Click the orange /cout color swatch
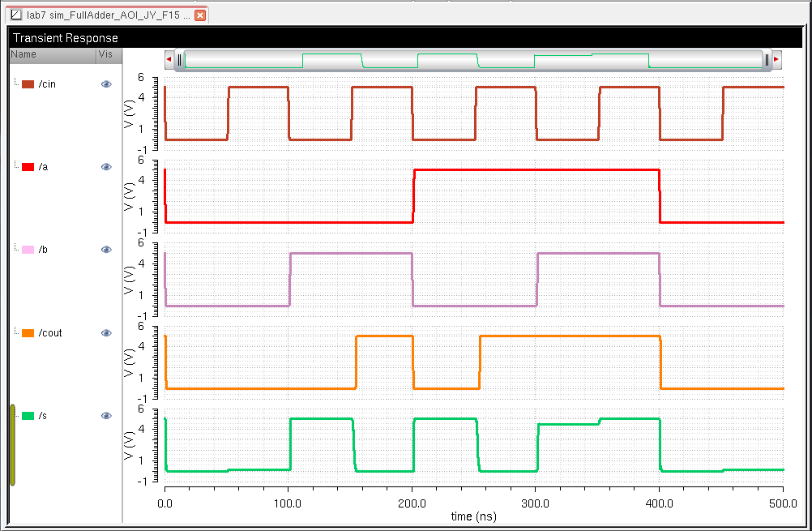The height and width of the screenshot is (531, 812). click(28, 333)
